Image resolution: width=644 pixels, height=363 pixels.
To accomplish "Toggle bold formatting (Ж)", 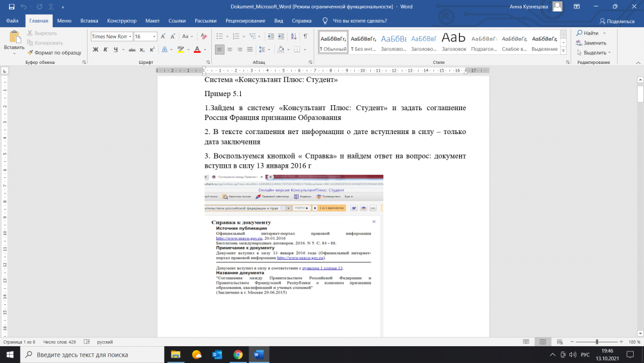I will point(95,50).
